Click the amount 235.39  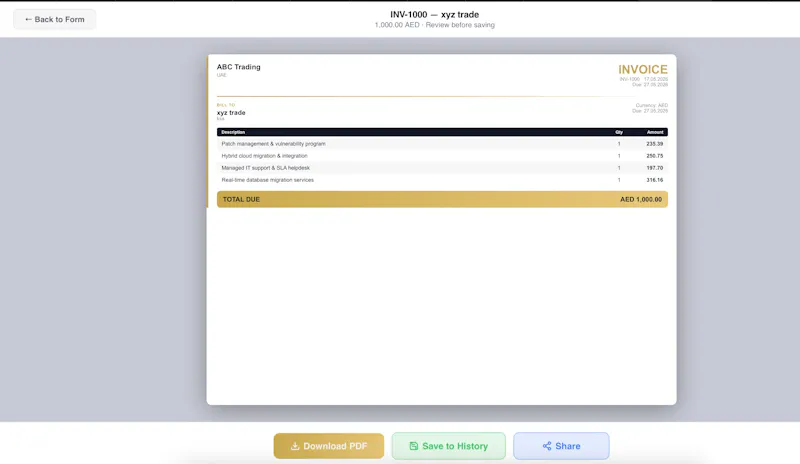[655, 144]
